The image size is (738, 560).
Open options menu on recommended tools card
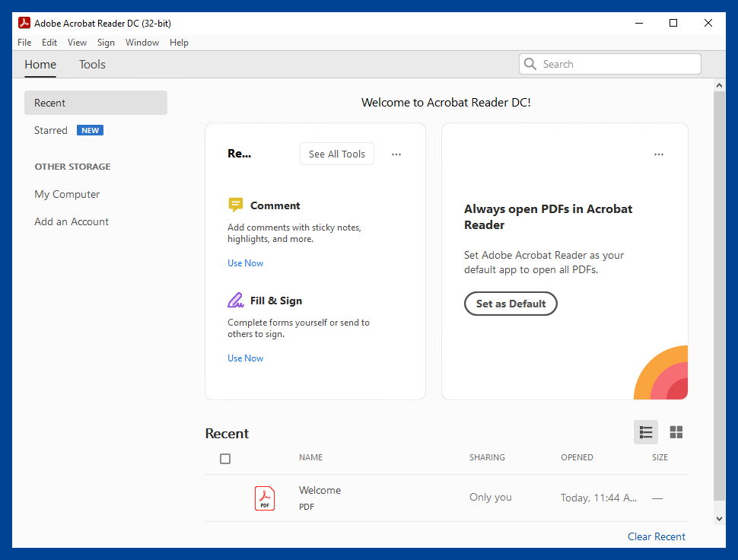(396, 154)
